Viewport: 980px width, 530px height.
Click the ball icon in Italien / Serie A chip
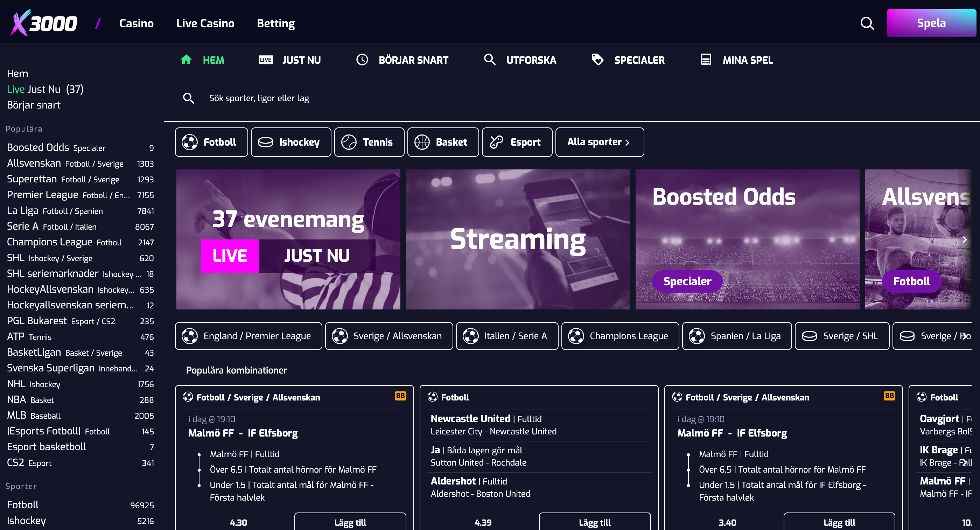pyautogui.click(x=471, y=336)
